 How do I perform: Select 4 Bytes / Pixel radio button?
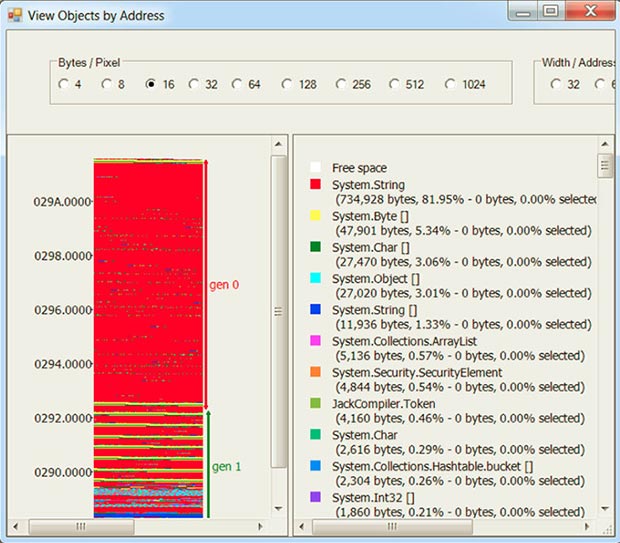[x=63, y=84]
